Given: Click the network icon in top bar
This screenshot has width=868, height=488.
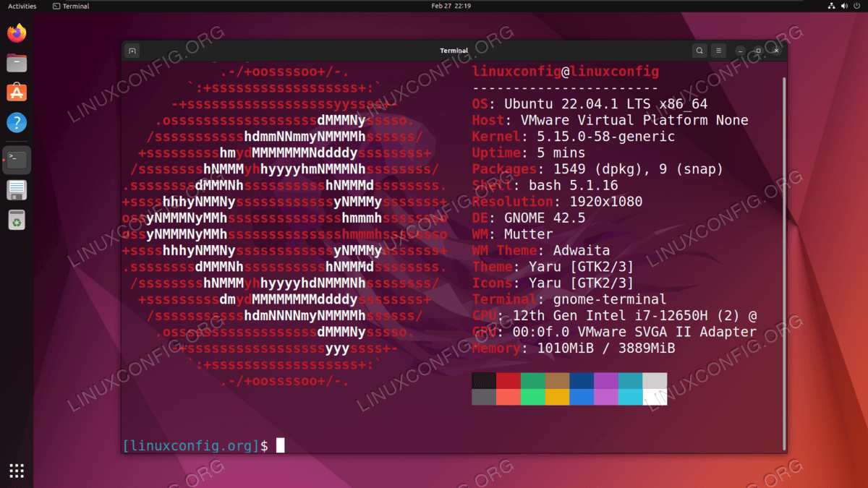Looking at the screenshot, I should tap(830, 6).
